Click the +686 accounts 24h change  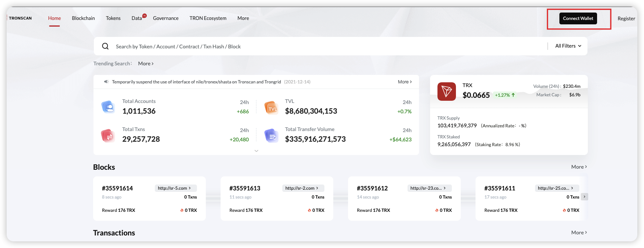click(243, 111)
